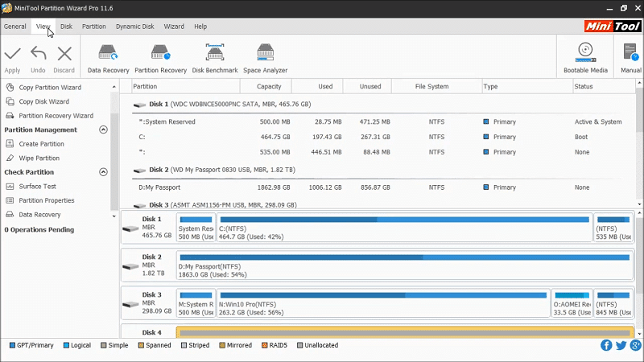This screenshot has height=362, width=644.
Task: Start Copy Disk Wizard from sidebar
Action: point(43,101)
